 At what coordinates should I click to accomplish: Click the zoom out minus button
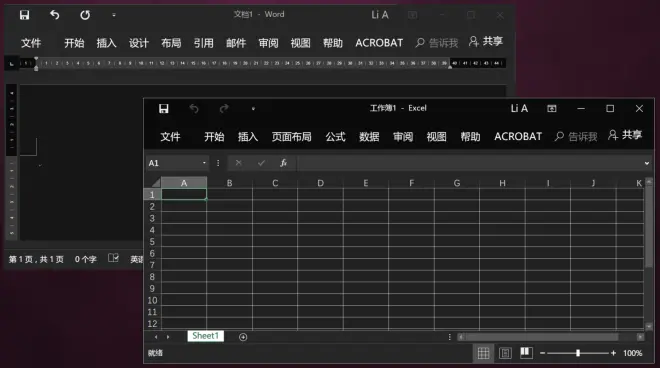(543, 353)
